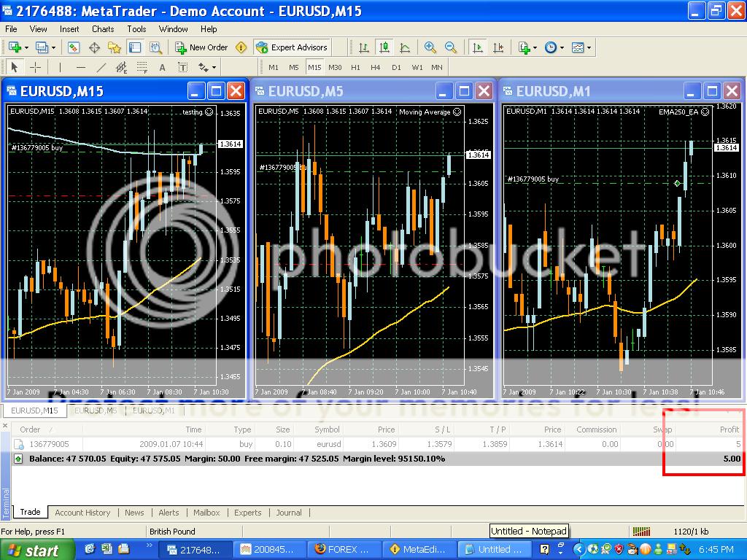The image size is (747, 560).
Task: Click the New Order button
Action: (x=201, y=47)
